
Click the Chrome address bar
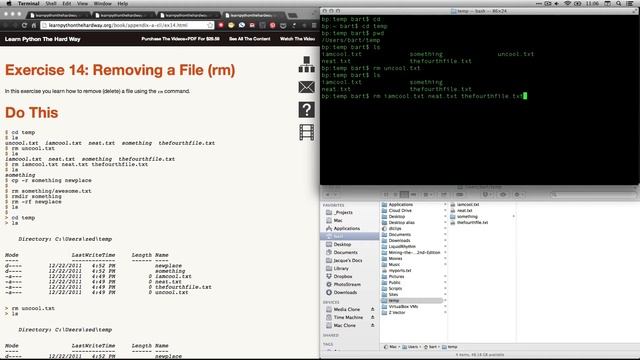coord(127,25)
